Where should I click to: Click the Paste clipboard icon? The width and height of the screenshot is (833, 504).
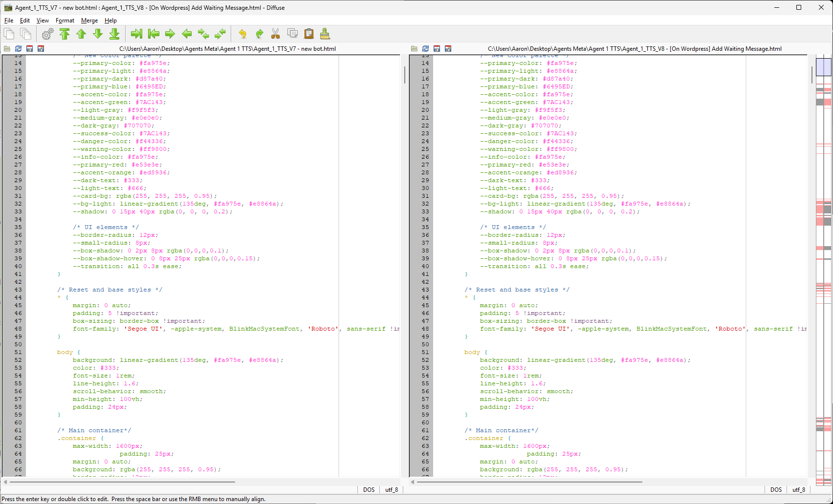tap(309, 34)
